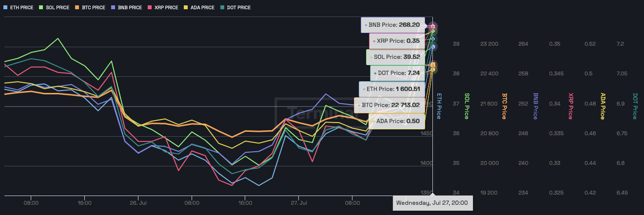This screenshot has height=215, width=644.
Task: Toggle the DOT PRICE legend entry
Action: (x=235, y=8)
